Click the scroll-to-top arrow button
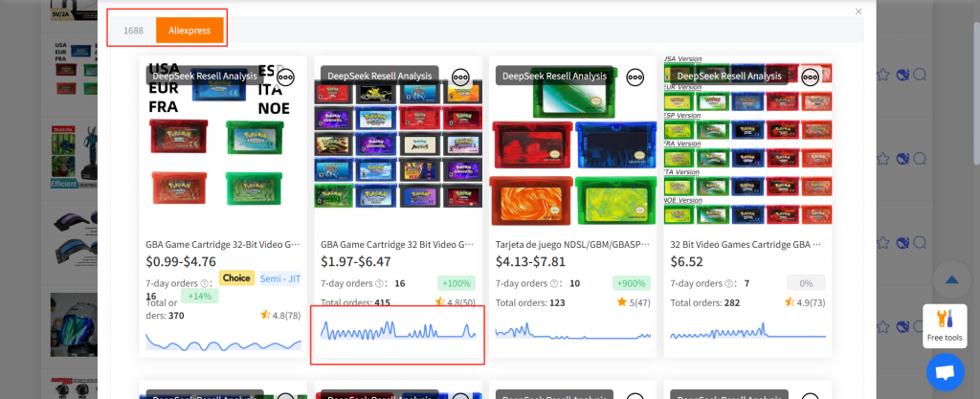The width and height of the screenshot is (980, 399). [951, 279]
